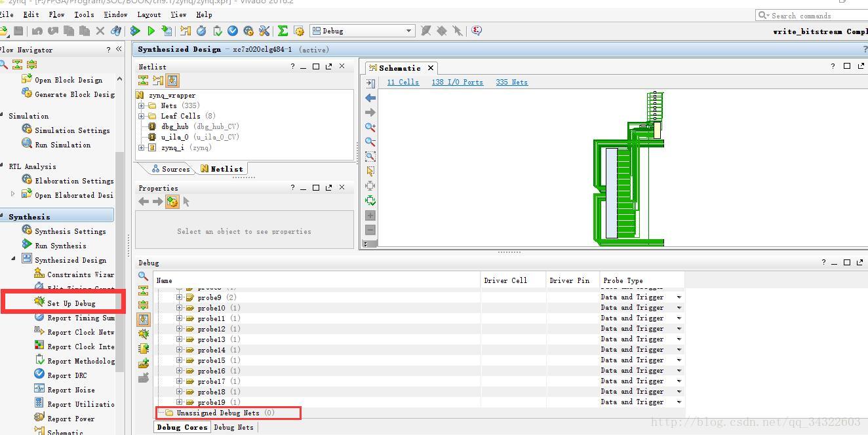Click Zoom Out icon in Schematic toolbar
This screenshot has width=868, height=435.
(370, 142)
